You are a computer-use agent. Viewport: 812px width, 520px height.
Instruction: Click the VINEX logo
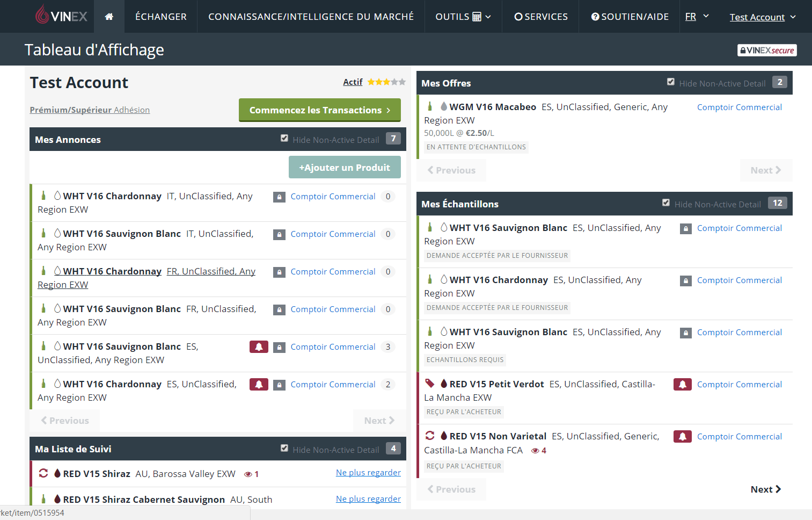click(61, 15)
